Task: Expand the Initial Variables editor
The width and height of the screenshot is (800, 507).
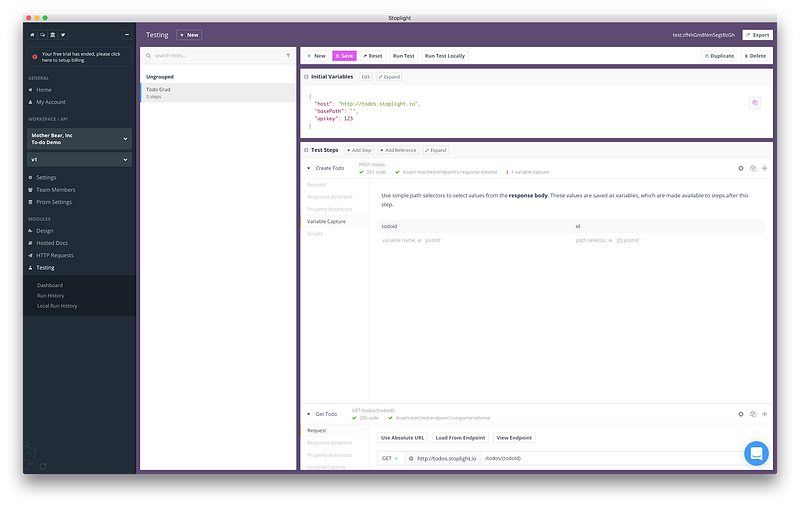Action: coord(389,77)
